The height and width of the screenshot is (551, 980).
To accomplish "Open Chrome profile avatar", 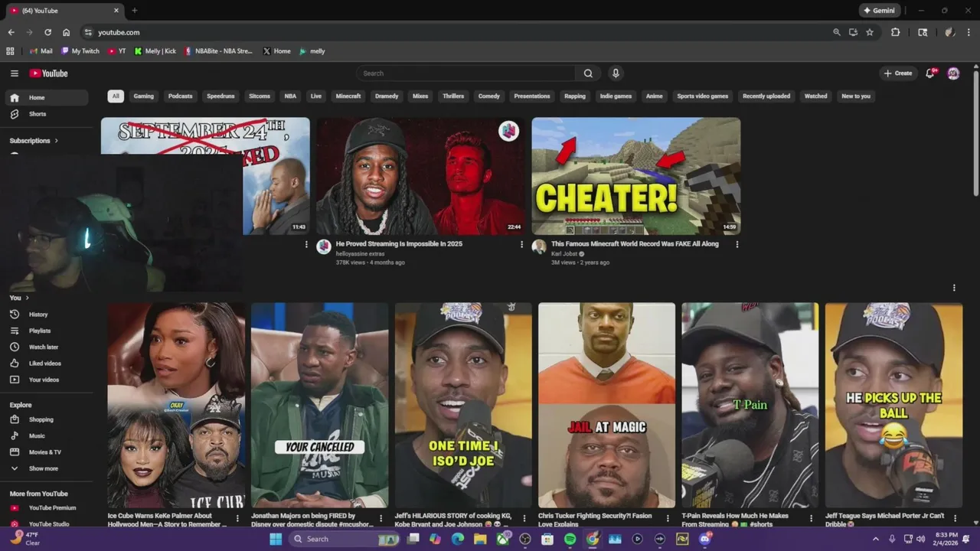I will coord(949,32).
